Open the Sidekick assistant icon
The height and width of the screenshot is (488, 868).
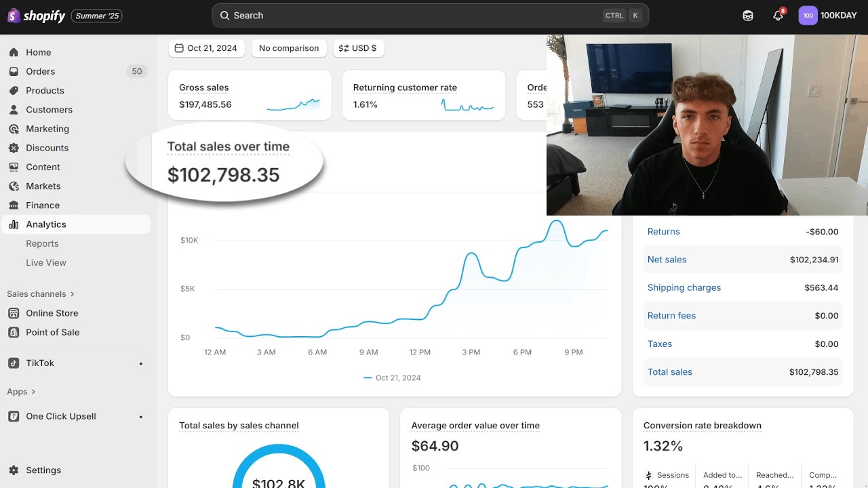point(748,16)
